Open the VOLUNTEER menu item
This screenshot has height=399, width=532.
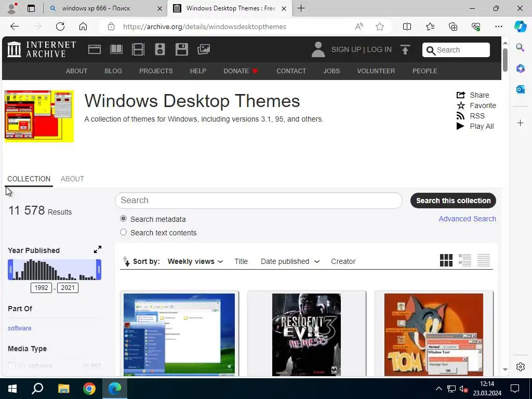click(376, 71)
